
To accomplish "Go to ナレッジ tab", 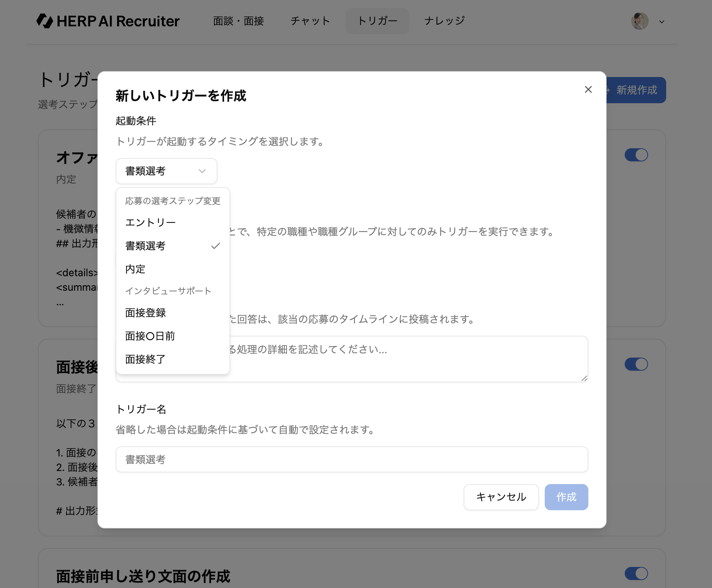I will pyautogui.click(x=444, y=21).
